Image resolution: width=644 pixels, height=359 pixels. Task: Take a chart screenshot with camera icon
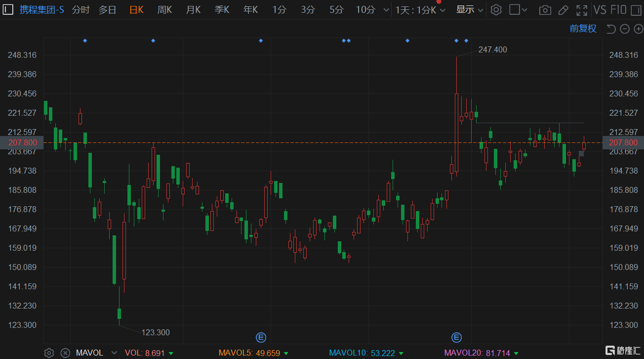[x=545, y=10]
